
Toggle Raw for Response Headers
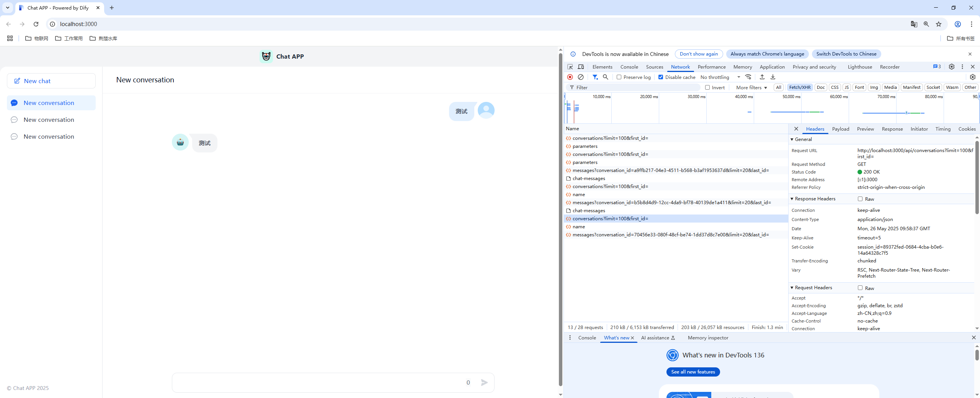pyautogui.click(x=860, y=199)
